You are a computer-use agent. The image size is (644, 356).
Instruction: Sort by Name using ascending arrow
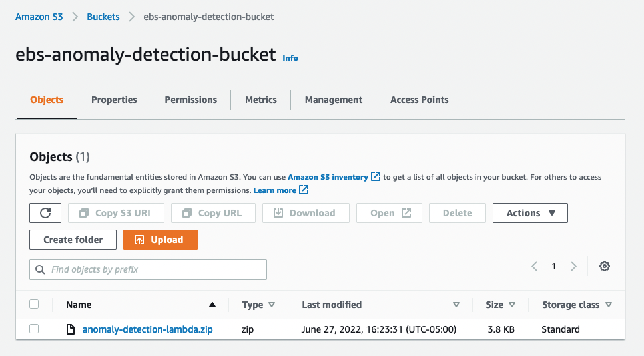point(212,305)
